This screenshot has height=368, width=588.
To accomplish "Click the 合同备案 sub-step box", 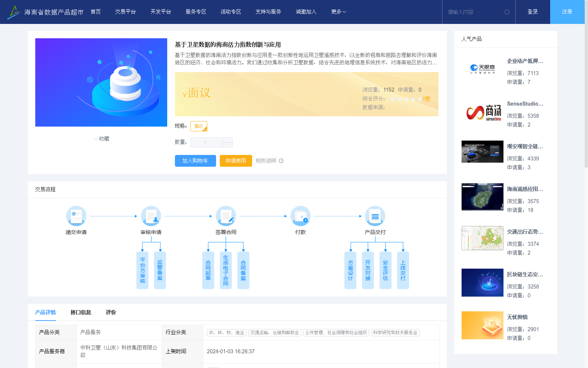I will pyautogui.click(x=243, y=270).
